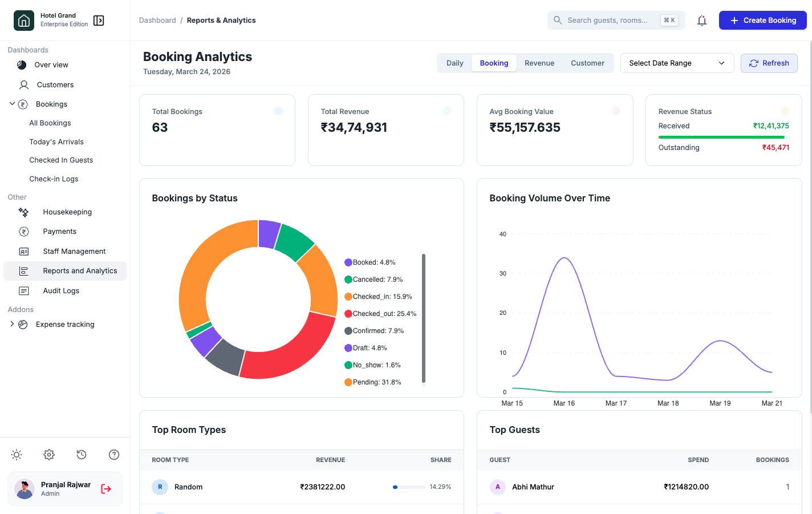Viewport: 812px width, 514px height.
Task: Log out using the red exit icon
Action: click(x=105, y=489)
